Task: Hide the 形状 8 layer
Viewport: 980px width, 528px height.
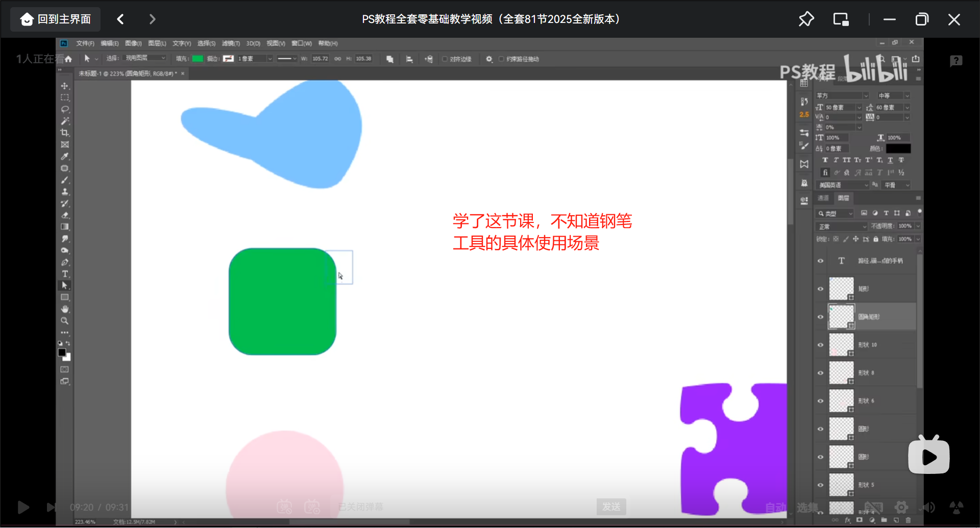Action: pos(821,373)
